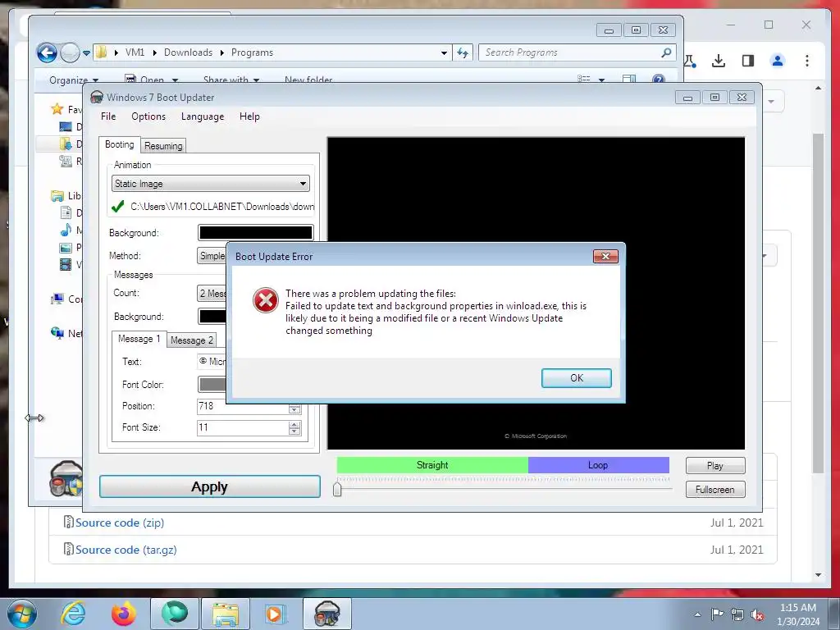The width and height of the screenshot is (840, 630).
Task: Pick the Messages Background color swatch
Action: point(212,316)
